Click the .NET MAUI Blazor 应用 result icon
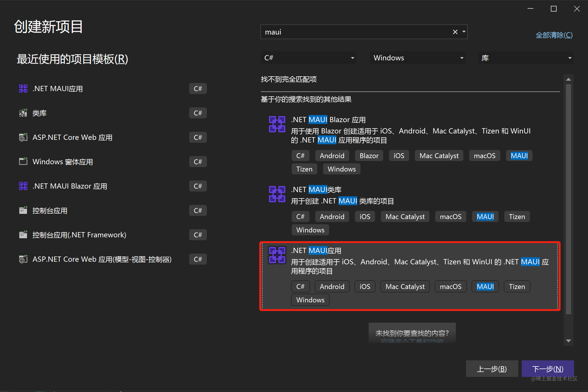Viewport: 588px width, 392px height. pos(277,124)
